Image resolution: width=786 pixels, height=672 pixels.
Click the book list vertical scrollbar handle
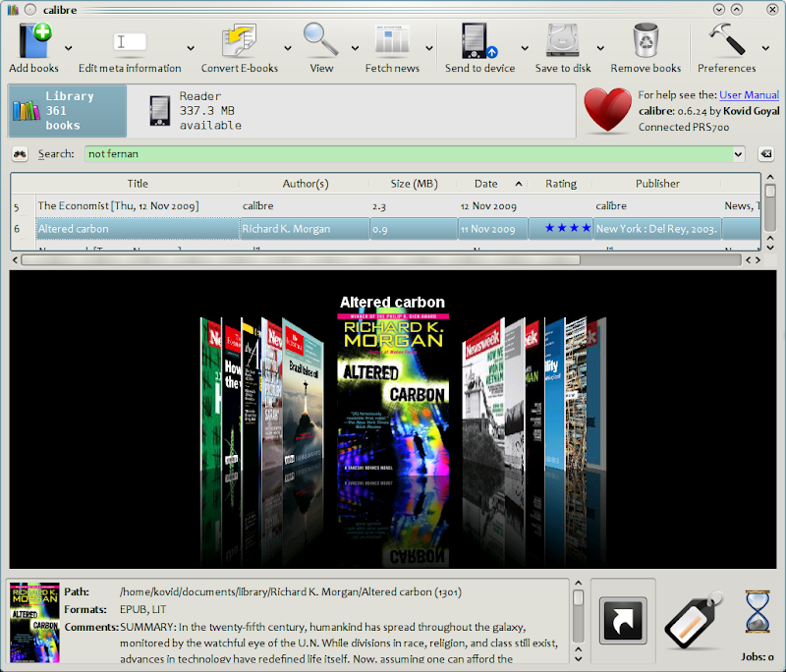(x=770, y=191)
